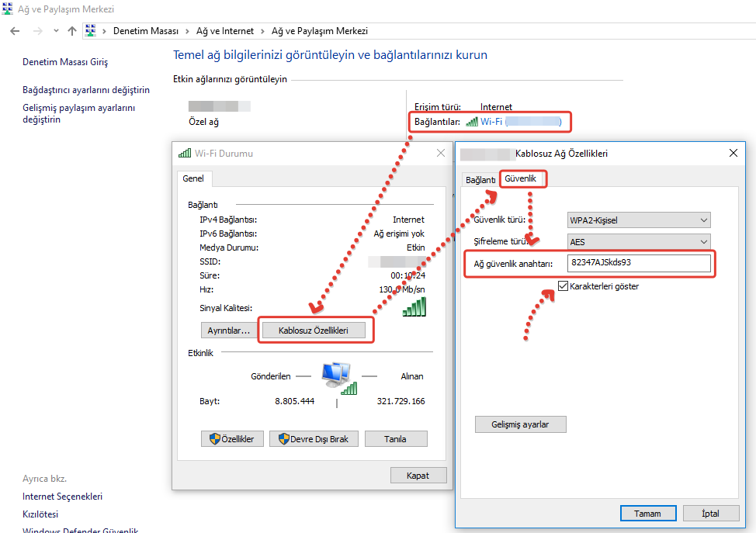Close the Kablosuz Ağ Özellikleri dialog with X

(x=733, y=154)
